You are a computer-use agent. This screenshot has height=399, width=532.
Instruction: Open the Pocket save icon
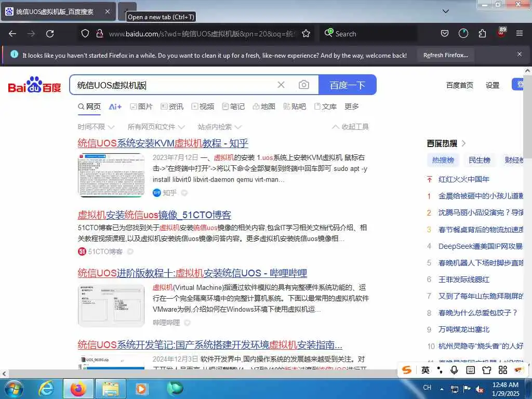[445, 33]
